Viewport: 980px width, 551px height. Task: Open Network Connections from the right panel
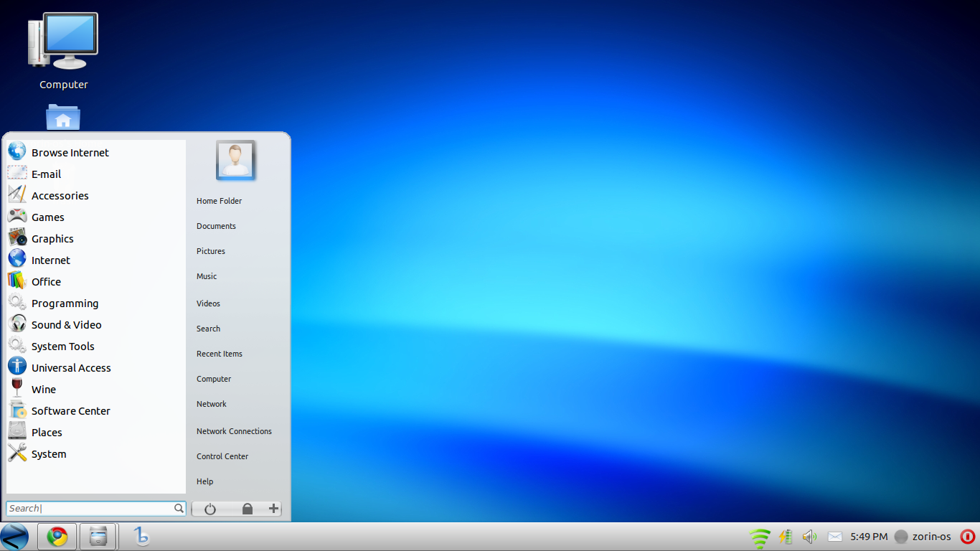pos(234,431)
